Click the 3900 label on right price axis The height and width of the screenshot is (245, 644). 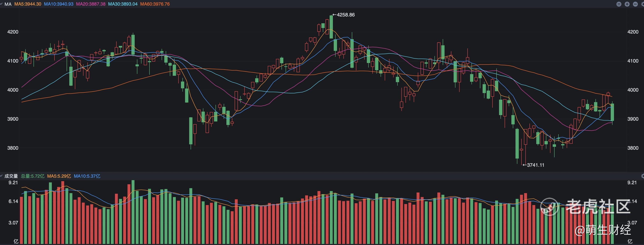pos(633,119)
